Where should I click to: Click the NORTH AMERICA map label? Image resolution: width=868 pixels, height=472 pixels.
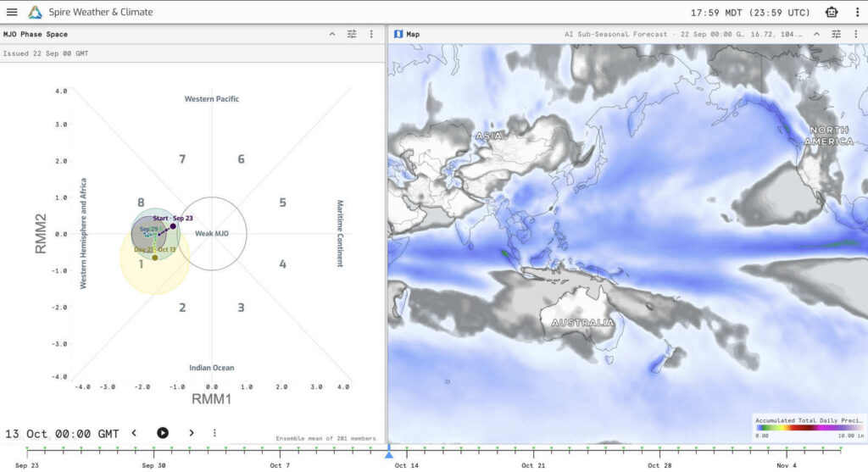(829, 136)
